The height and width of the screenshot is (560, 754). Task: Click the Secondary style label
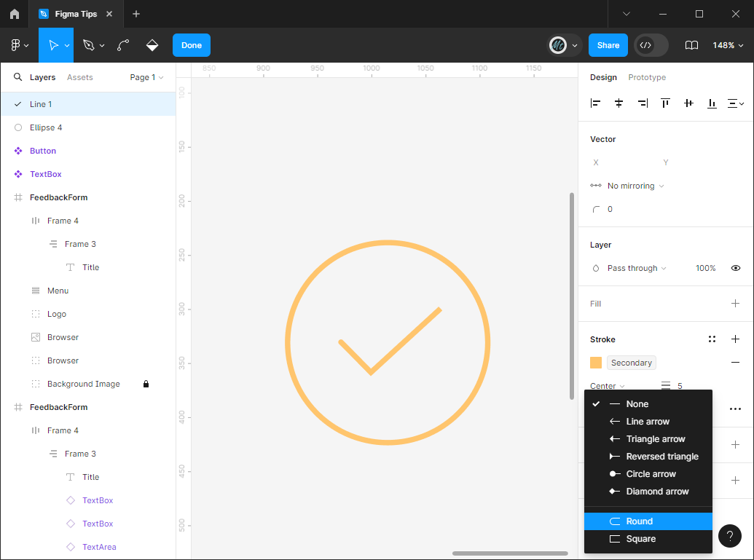(632, 363)
